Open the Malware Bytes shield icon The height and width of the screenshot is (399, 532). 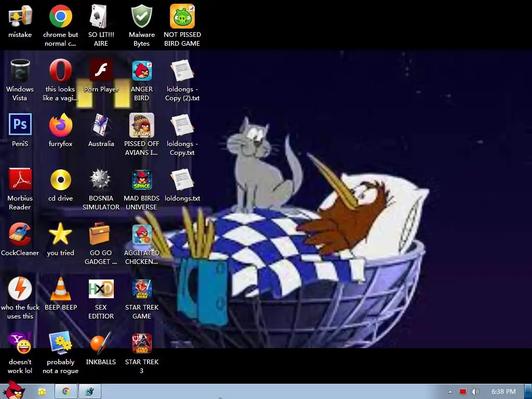click(142, 16)
